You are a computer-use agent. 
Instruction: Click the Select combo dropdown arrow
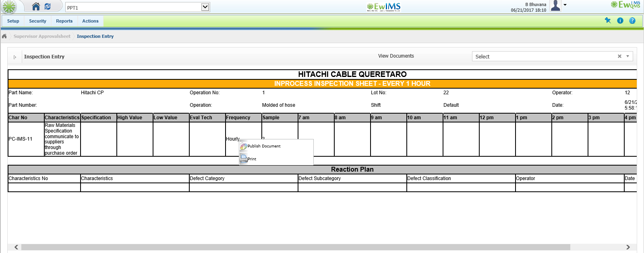[627, 56]
